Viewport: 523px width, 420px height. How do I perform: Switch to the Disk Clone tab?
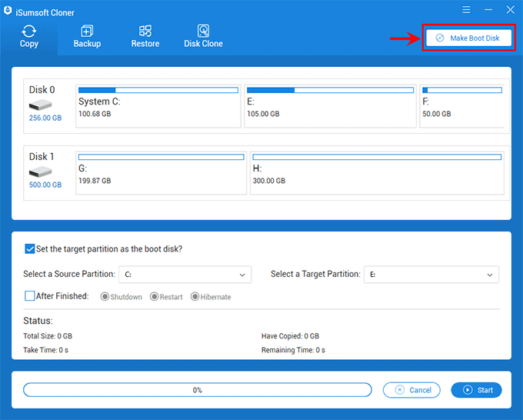[x=203, y=37]
